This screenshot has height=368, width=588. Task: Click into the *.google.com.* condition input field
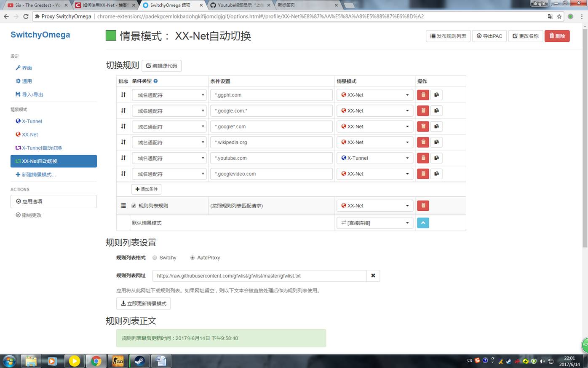click(x=271, y=110)
